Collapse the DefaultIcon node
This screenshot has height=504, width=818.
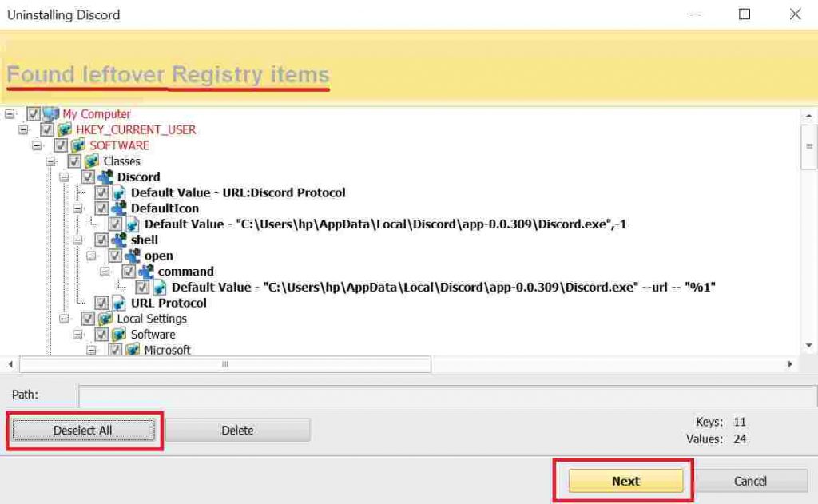pyautogui.click(x=77, y=208)
